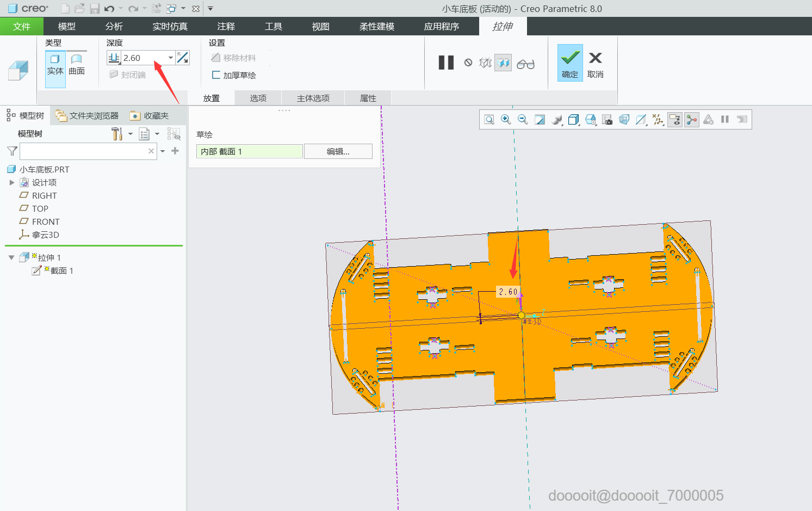812x511 pixels.
Task: Click the Zoom In magnifier icon
Action: (x=506, y=120)
